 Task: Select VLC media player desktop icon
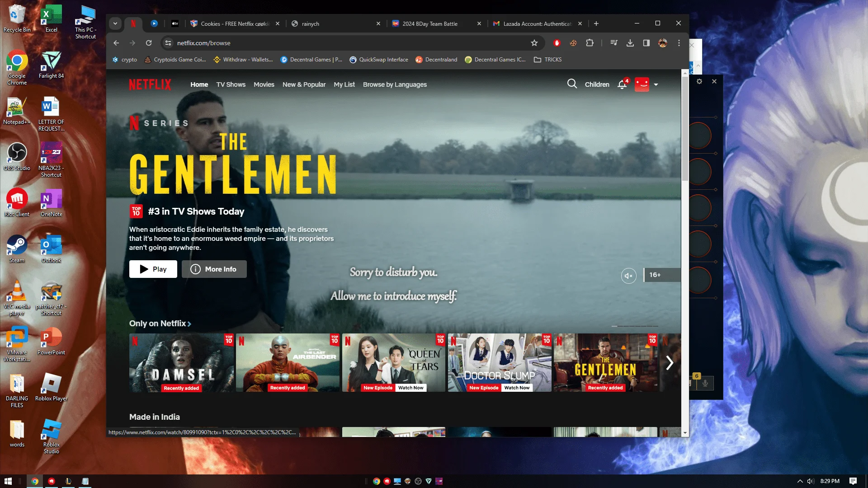(17, 298)
